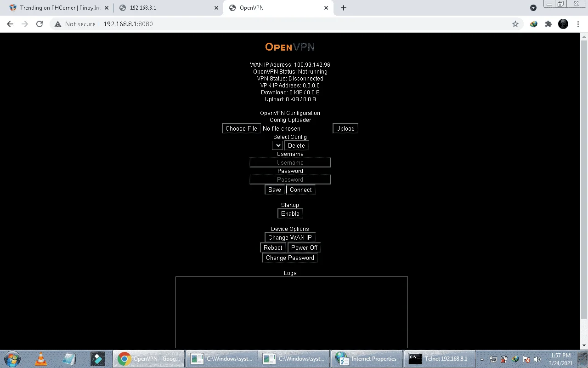The image size is (588, 368).
Task: Reboot the device
Action: (x=273, y=248)
